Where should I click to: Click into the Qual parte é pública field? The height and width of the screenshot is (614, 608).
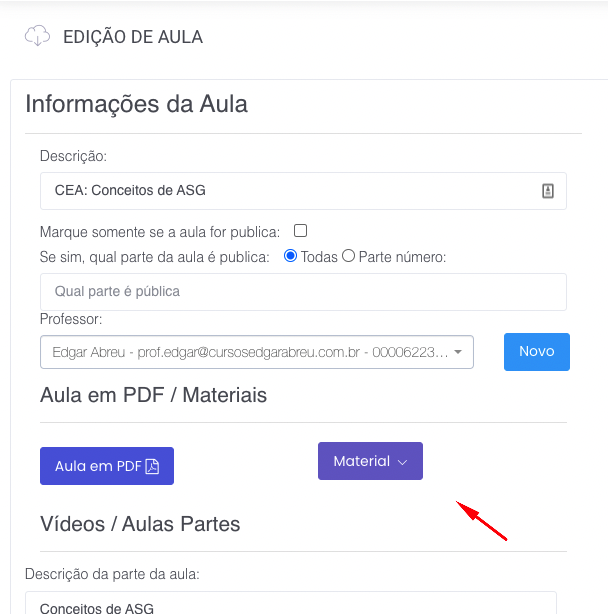(x=303, y=292)
